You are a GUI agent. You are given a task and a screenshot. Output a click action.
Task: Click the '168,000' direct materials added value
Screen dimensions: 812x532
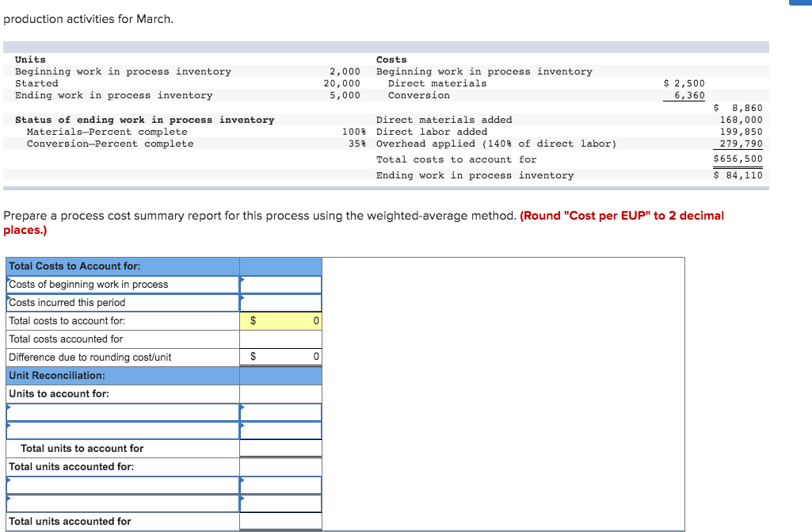[x=741, y=120]
